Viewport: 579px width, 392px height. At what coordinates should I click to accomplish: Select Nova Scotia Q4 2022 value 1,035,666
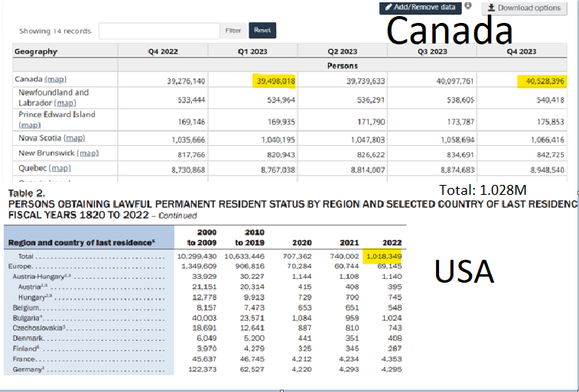(188, 140)
